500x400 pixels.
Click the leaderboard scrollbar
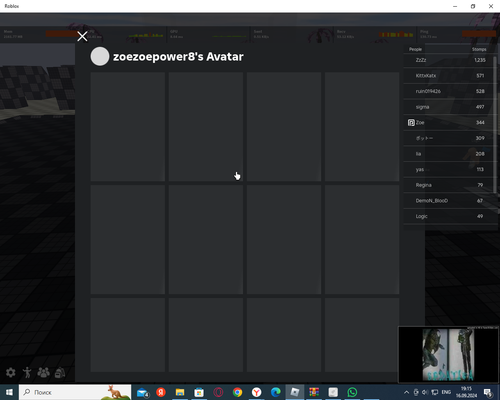coord(495,124)
